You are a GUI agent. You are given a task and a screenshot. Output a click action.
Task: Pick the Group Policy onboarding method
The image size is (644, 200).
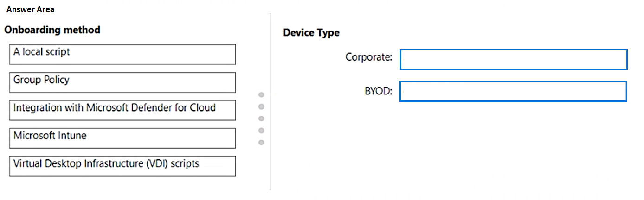[122, 82]
